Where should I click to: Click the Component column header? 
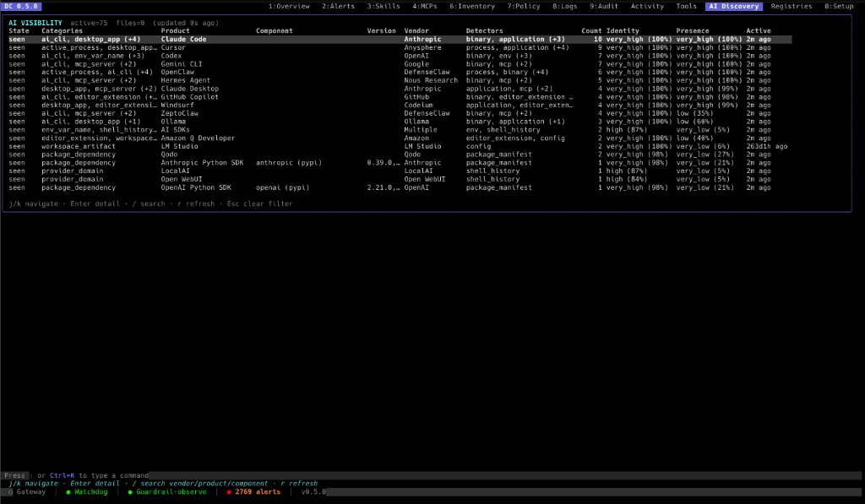(275, 31)
